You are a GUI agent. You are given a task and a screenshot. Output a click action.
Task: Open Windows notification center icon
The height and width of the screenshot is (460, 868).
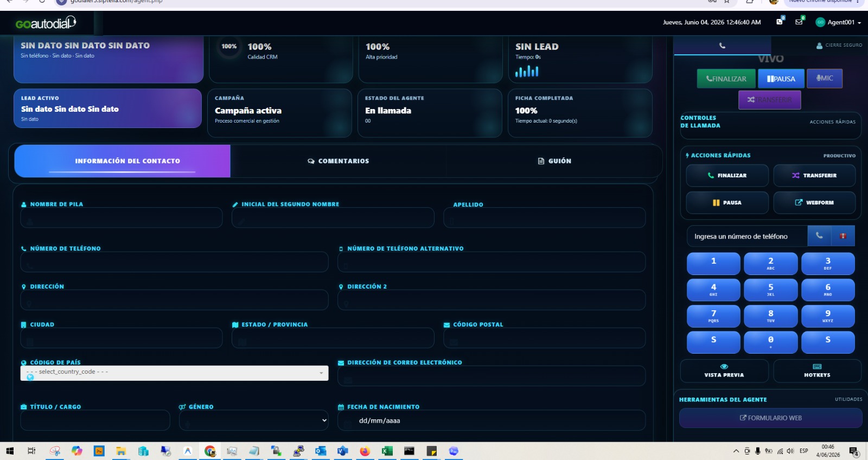click(854, 451)
